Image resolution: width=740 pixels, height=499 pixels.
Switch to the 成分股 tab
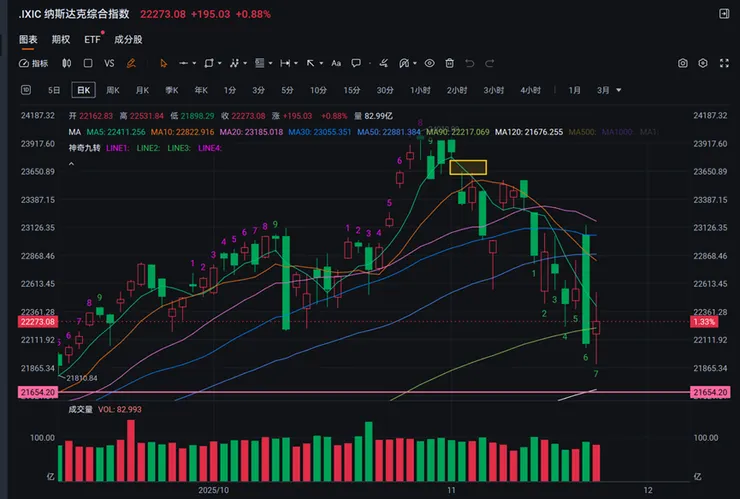pos(128,40)
